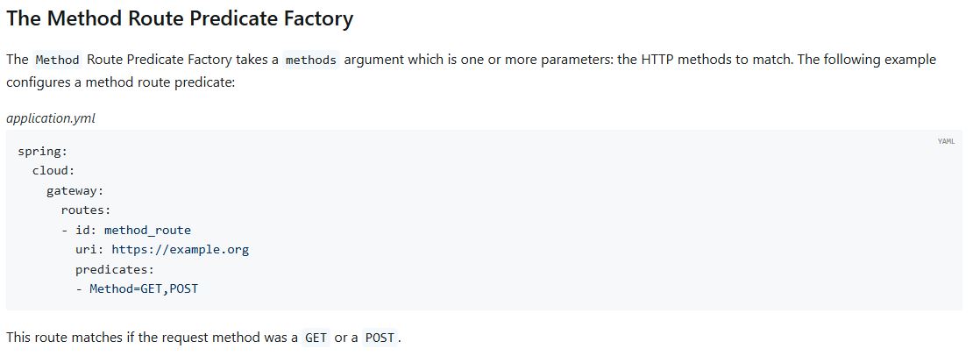This screenshot has width=980, height=363.
Task: Click the application.yml caption
Action: pos(50,118)
